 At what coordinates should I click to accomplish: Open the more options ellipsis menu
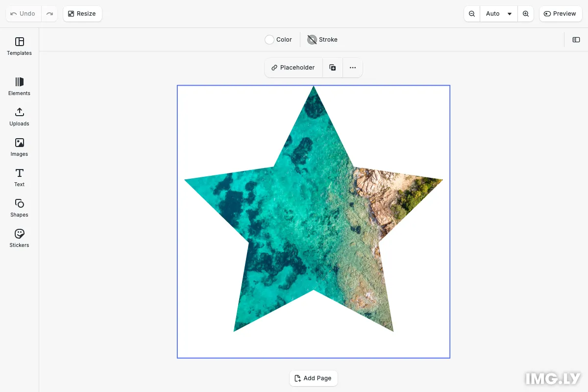(x=353, y=68)
